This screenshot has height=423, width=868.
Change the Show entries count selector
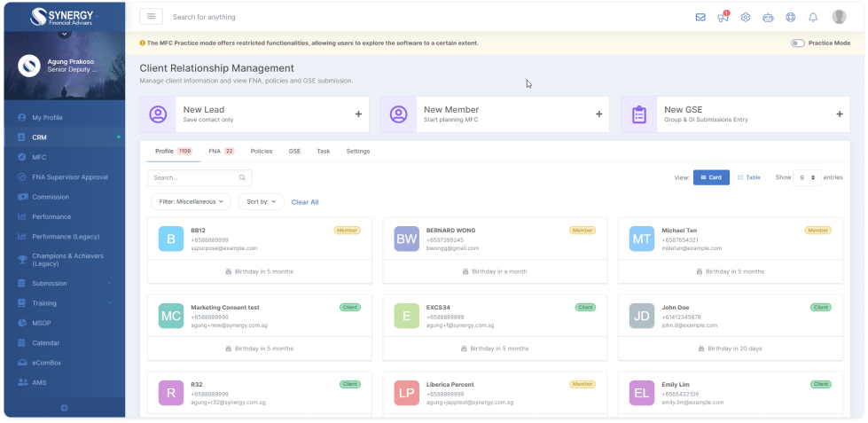[807, 177]
